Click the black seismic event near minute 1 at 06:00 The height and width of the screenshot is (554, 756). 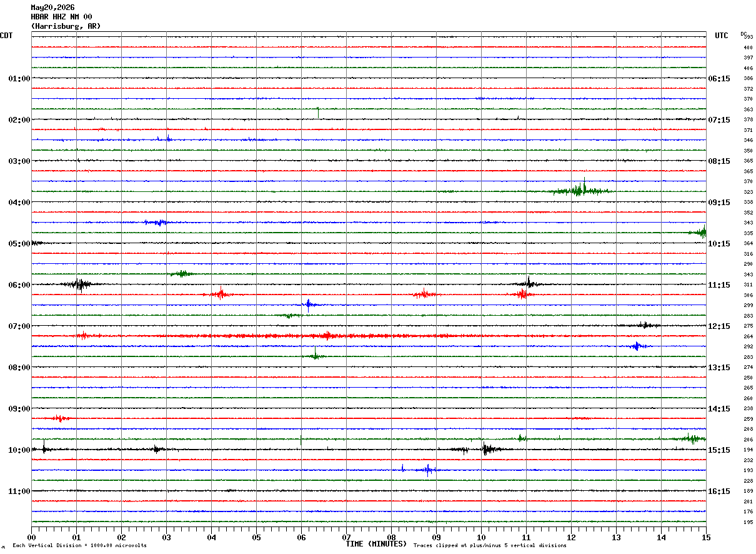79,285
